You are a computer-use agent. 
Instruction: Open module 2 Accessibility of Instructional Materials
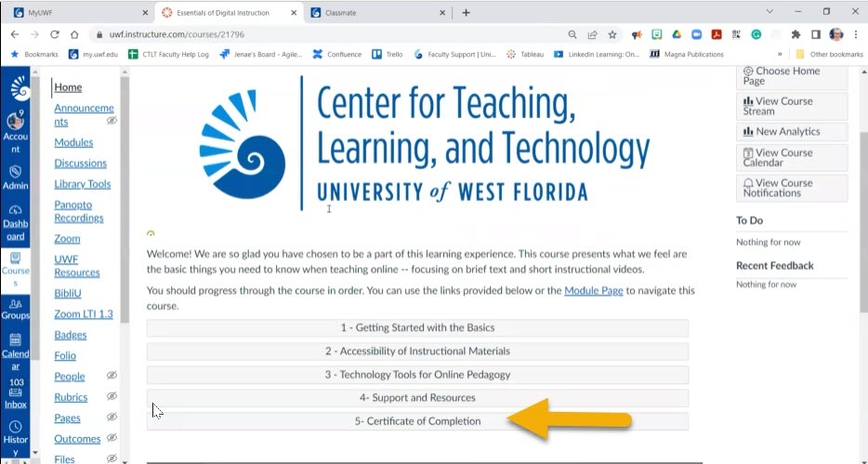(x=417, y=351)
